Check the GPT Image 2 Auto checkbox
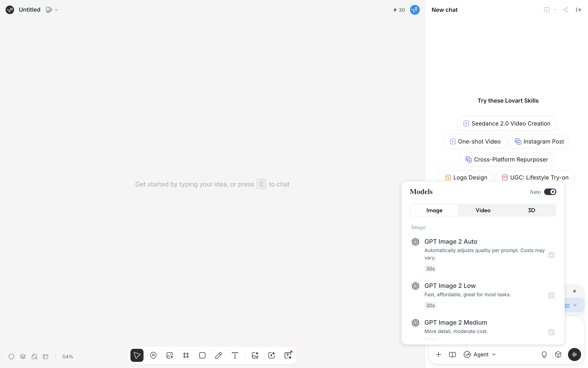 click(x=551, y=255)
